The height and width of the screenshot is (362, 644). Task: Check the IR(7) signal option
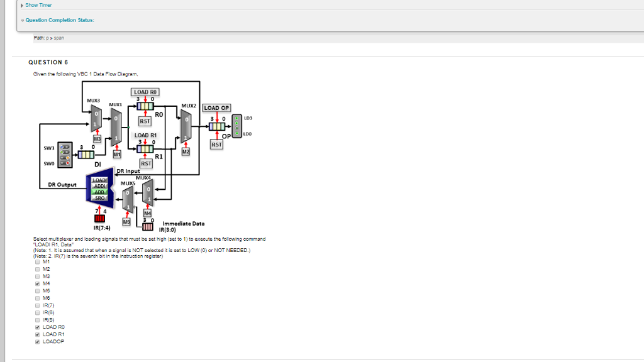click(x=36, y=305)
